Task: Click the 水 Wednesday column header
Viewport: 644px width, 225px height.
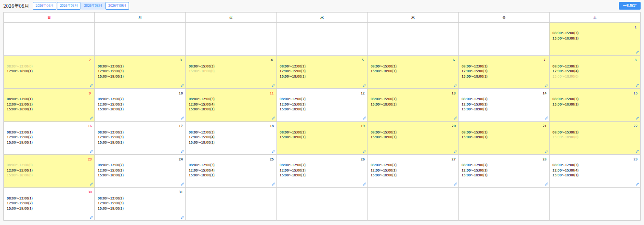Action: (x=322, y=17)
